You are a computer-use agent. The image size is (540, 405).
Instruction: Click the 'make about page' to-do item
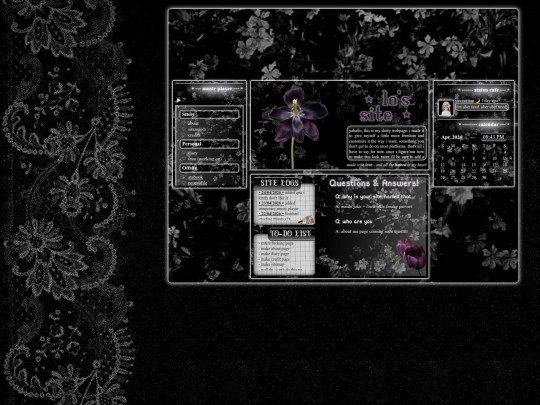coord(274,248)
